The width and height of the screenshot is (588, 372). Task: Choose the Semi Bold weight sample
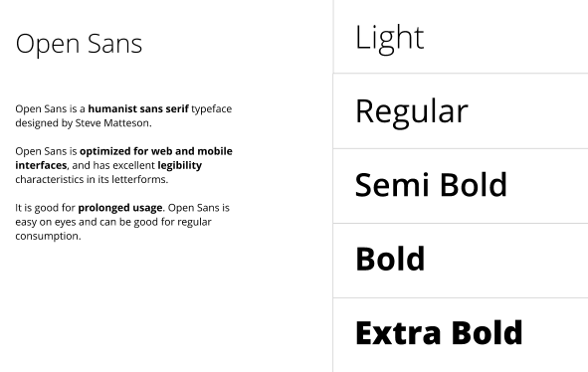coord(431,184)
